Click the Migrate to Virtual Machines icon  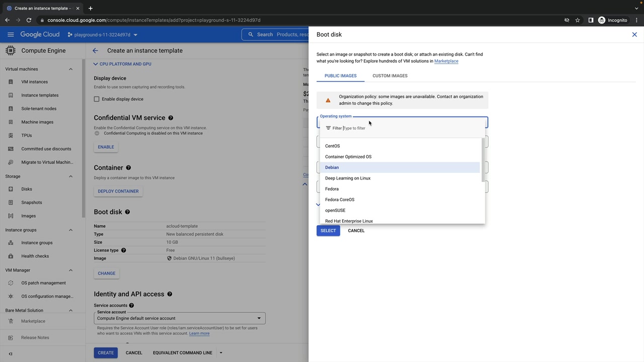11,162
